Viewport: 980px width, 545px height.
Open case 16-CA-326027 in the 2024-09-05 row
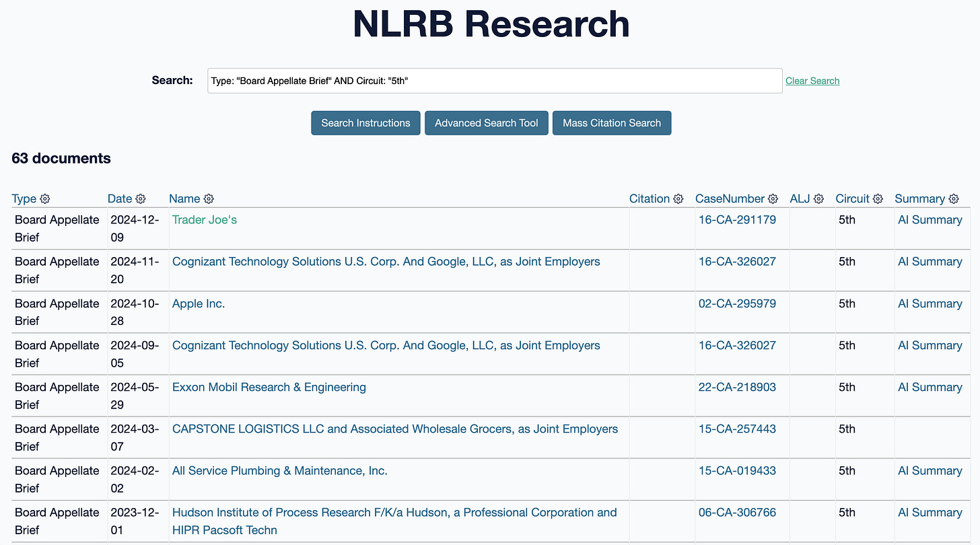point(737,345)
